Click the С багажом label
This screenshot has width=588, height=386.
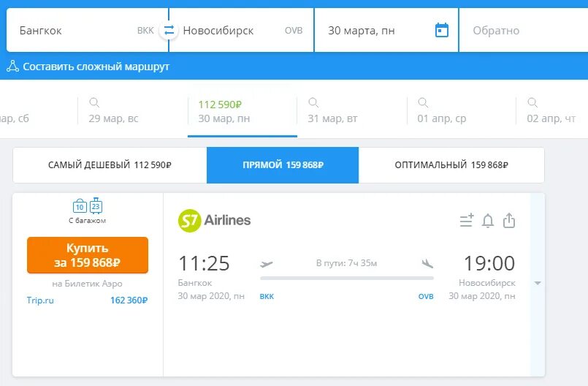click(88, 221)
